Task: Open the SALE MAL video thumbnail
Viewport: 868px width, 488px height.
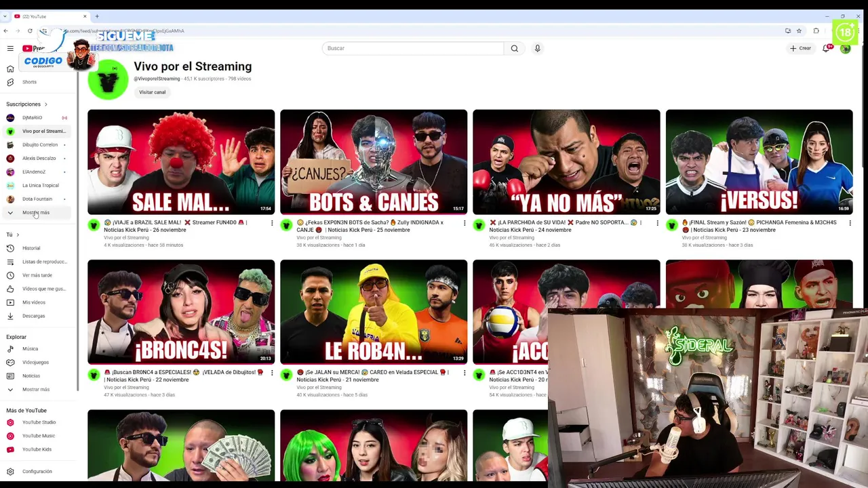Action: (x=181, y=162)
